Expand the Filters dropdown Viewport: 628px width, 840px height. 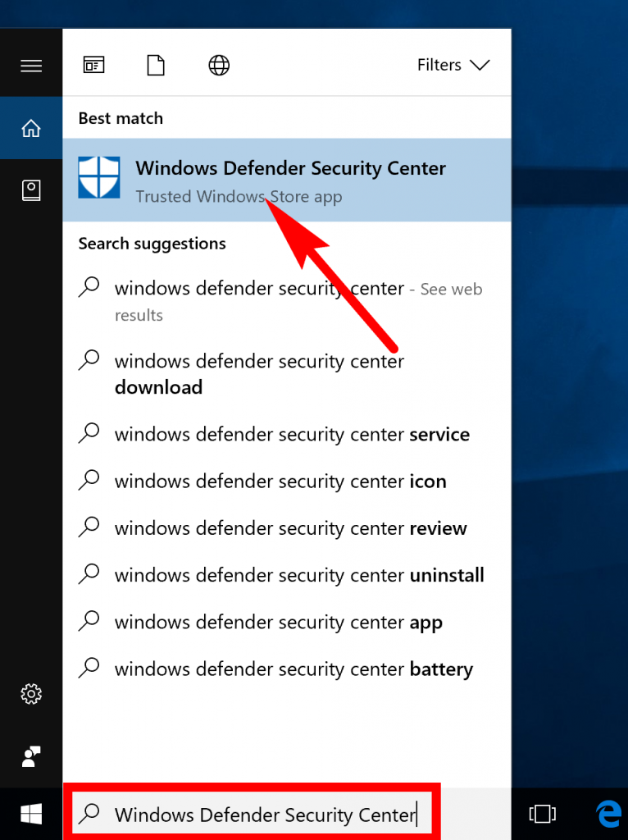453,65
